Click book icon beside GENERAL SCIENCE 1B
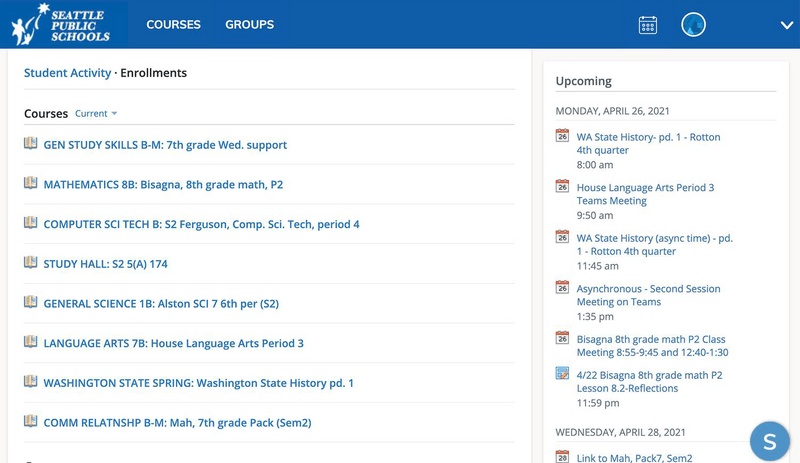Viewport: 800px width, 463px height. [31, 302]
